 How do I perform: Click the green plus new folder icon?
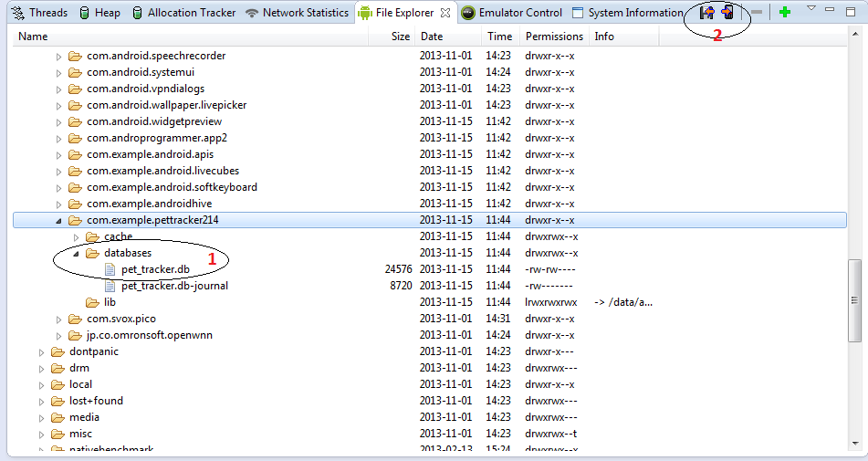pos(784,12)
